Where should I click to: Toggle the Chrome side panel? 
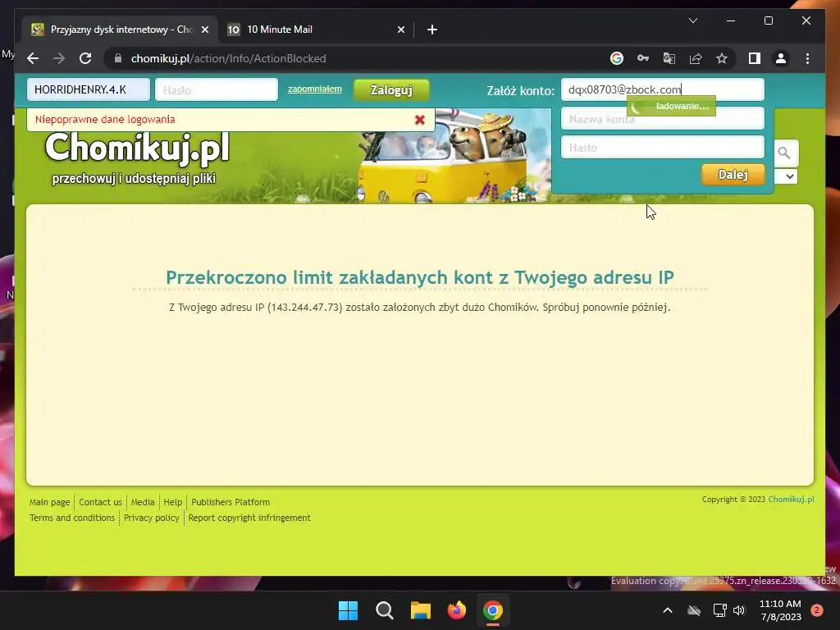[755, 58]
